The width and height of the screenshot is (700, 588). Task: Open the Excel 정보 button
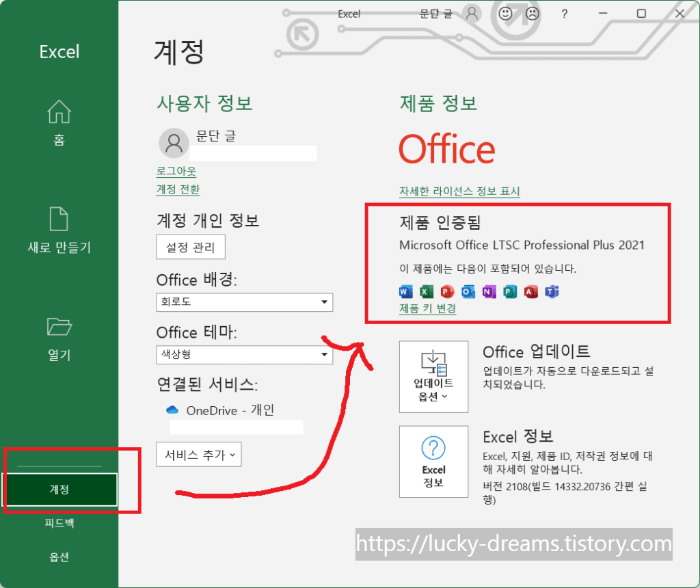point(433,462)
